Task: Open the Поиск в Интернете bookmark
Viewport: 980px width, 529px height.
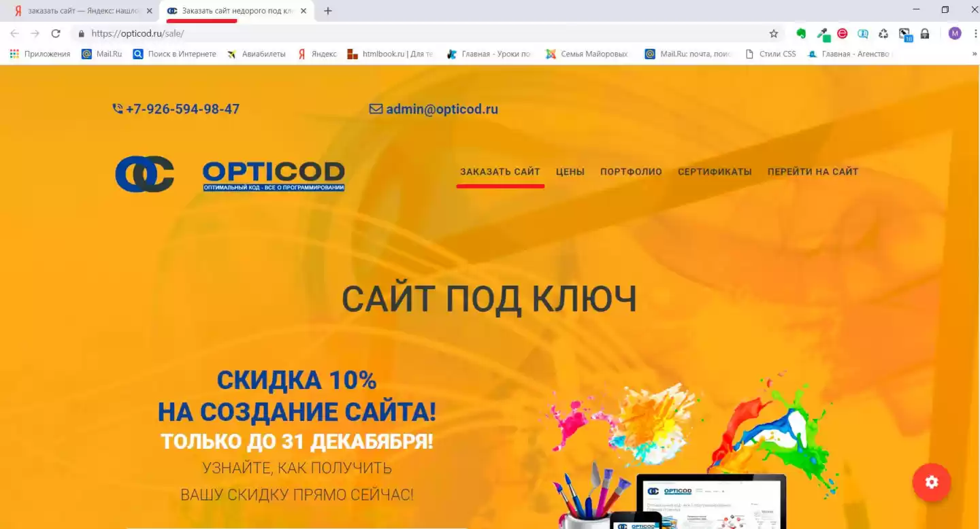Action: [174, 54]
